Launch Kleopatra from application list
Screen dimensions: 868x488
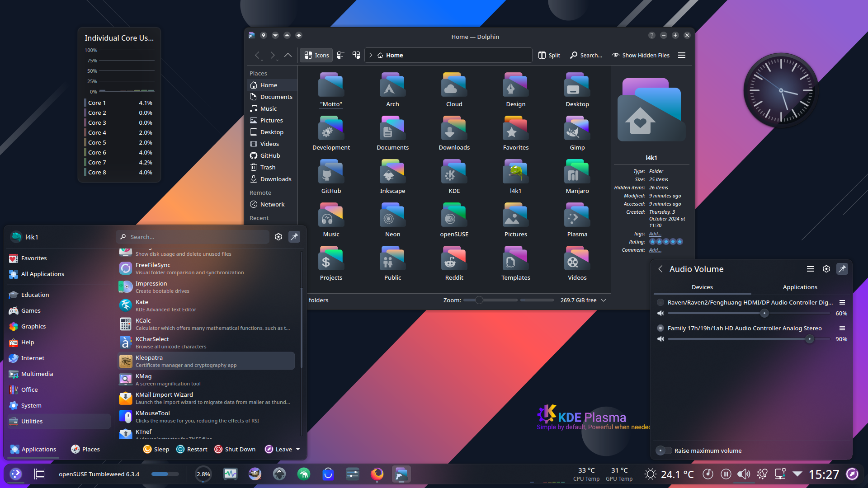coord(206,361)
